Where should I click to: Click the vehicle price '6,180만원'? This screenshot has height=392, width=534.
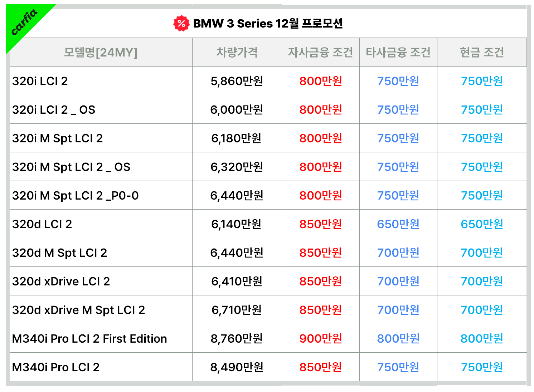tap(237, 138)
